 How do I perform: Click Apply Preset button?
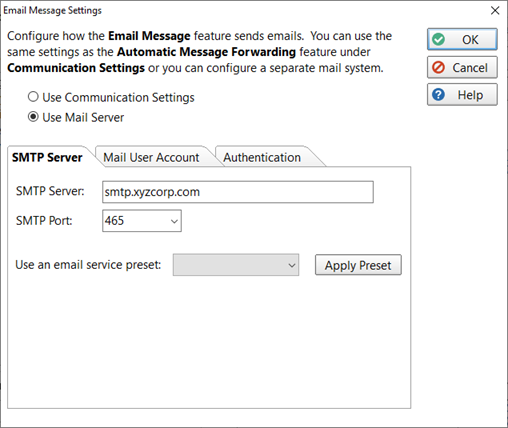tap(358, 265)
